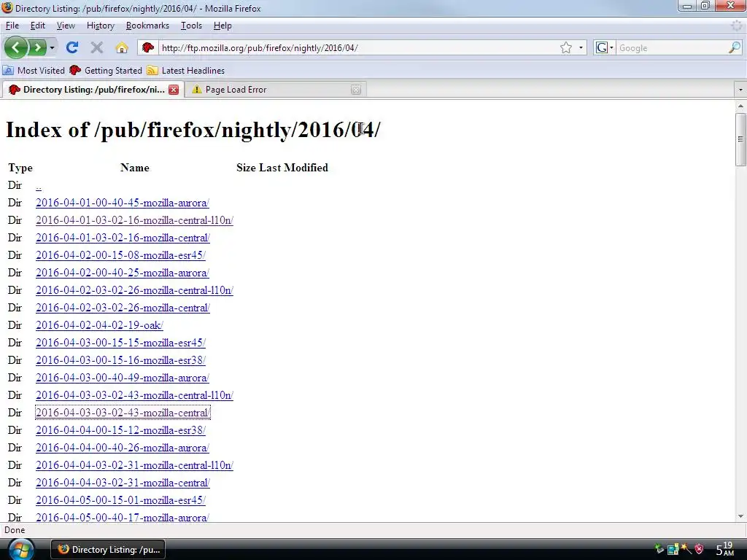Screen dimensions: 747x560
Task: Open 2016-04-02-03-02-26-mozilla-central directory
Action: 123,308
